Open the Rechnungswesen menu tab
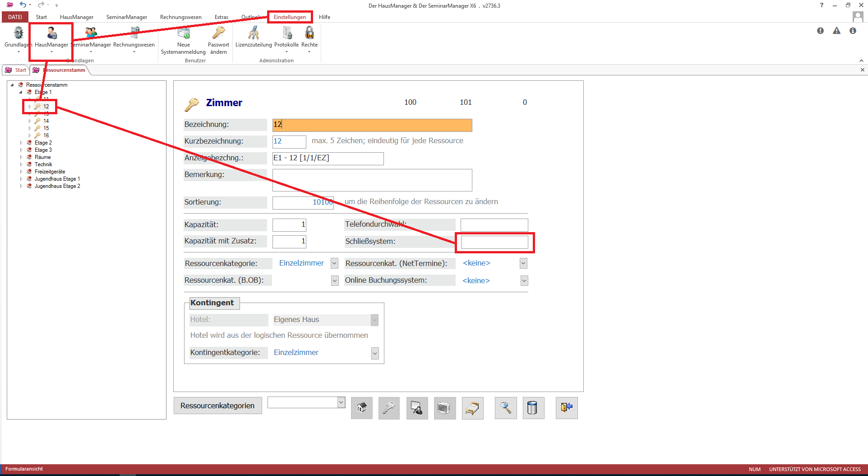 tap(180, 17)
